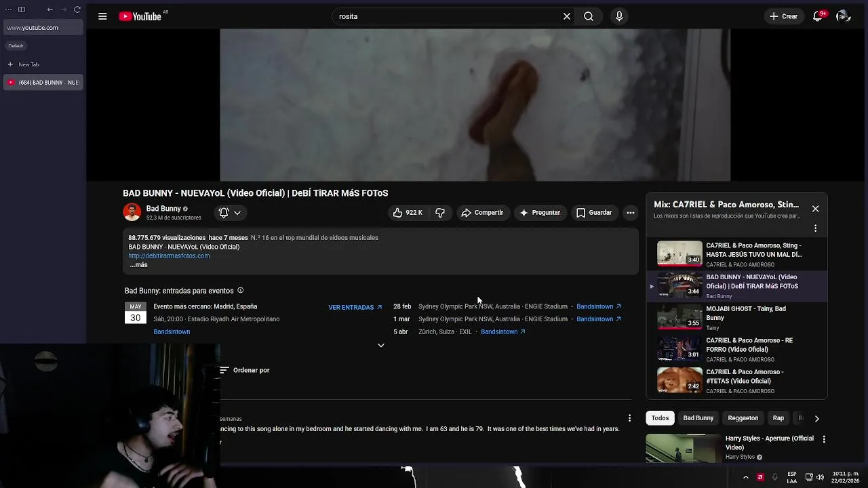
Task: Click the search field containing rosita
Action: 448,16
